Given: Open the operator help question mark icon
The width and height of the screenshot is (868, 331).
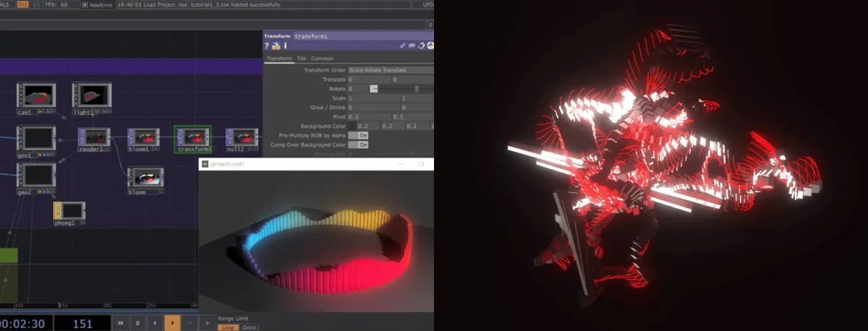Looking at the screenshot, I should pyautogui.click(x=267, y=46).
